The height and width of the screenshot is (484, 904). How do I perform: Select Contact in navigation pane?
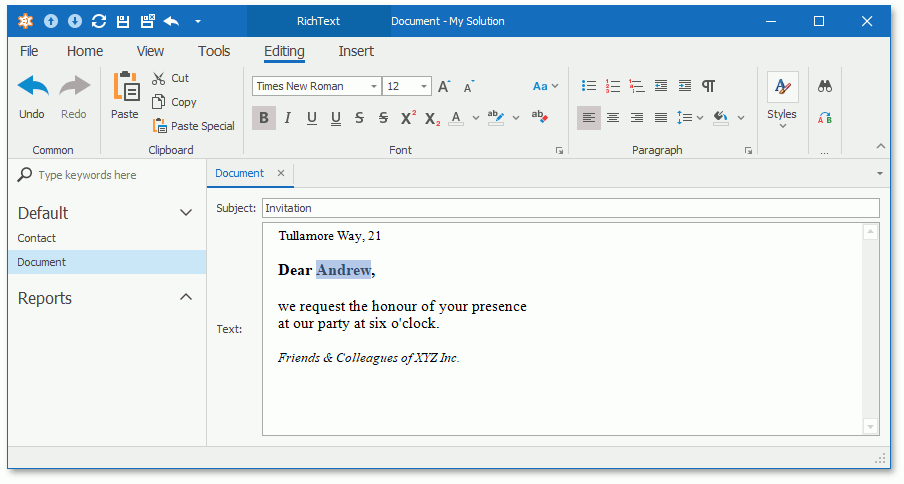click(x=36, y=238)
